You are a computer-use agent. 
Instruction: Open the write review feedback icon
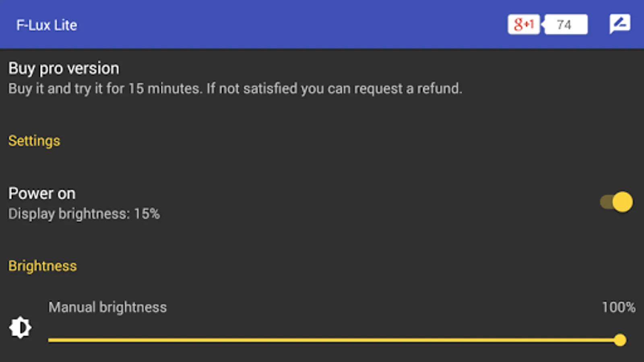[619, 24]
